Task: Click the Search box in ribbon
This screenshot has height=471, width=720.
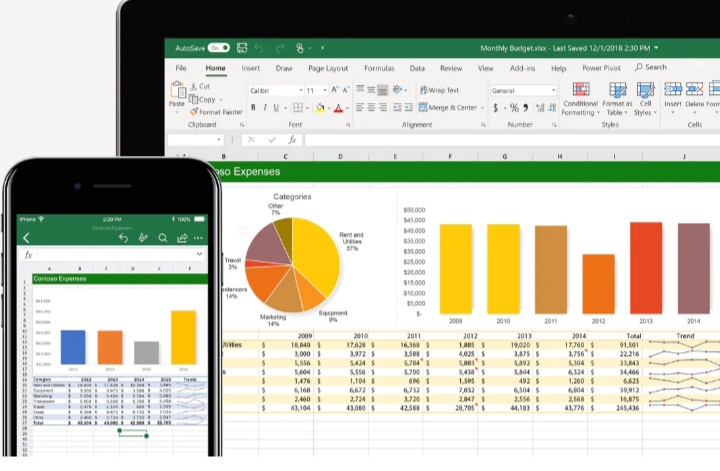Action: tap(651, 67)
